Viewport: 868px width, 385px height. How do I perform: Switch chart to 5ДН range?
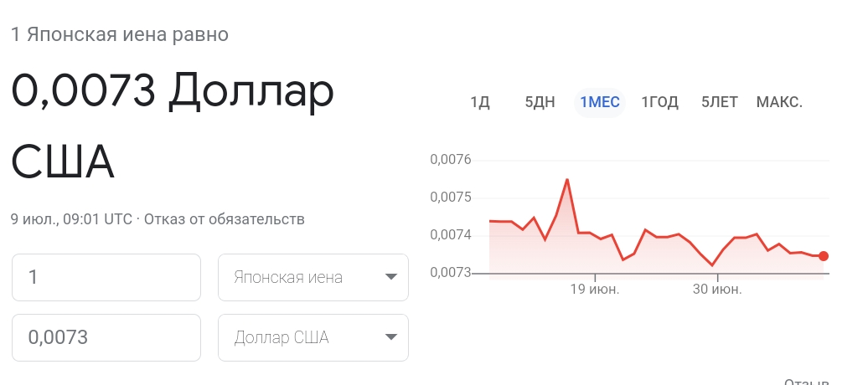540,102
